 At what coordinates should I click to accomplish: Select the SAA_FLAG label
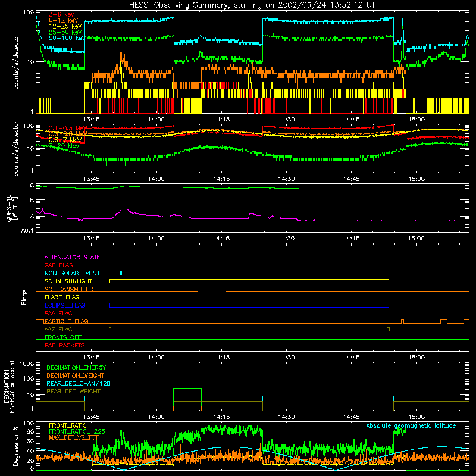pyautogui.click(x=58, y=313)
